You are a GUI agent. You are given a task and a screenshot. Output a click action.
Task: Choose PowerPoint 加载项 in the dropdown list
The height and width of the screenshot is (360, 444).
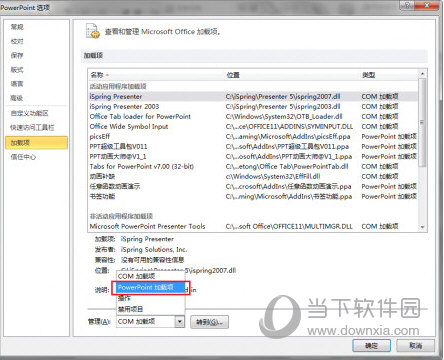(x=150, y=287)
